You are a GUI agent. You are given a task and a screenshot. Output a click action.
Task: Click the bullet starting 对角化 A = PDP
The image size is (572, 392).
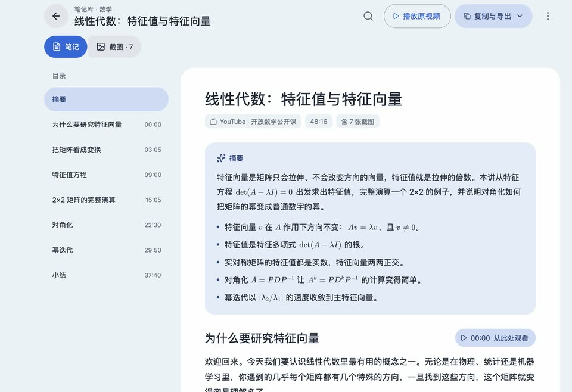pos(323,279)
